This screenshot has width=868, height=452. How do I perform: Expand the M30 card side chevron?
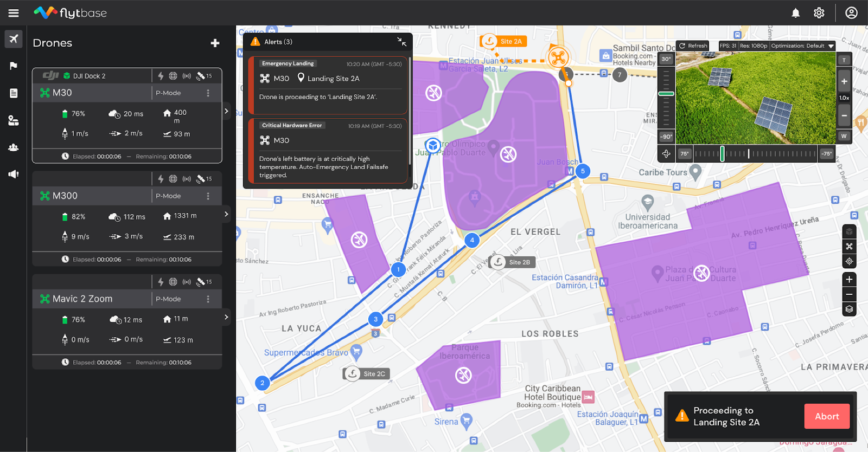(226, 111)
